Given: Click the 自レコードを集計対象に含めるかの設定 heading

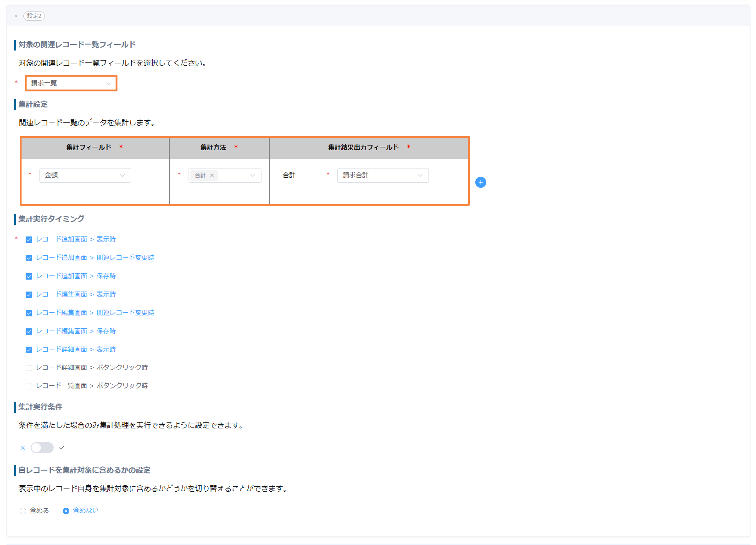Looking at the screenshot, I should (x=84, y=470).
